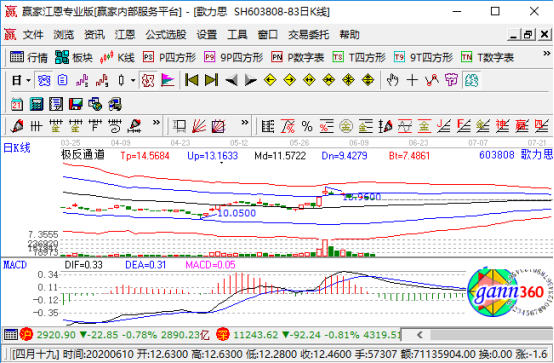Jump to the last bar of the chart
This screenshot has width=554, height=363.
tap(211, 80)
